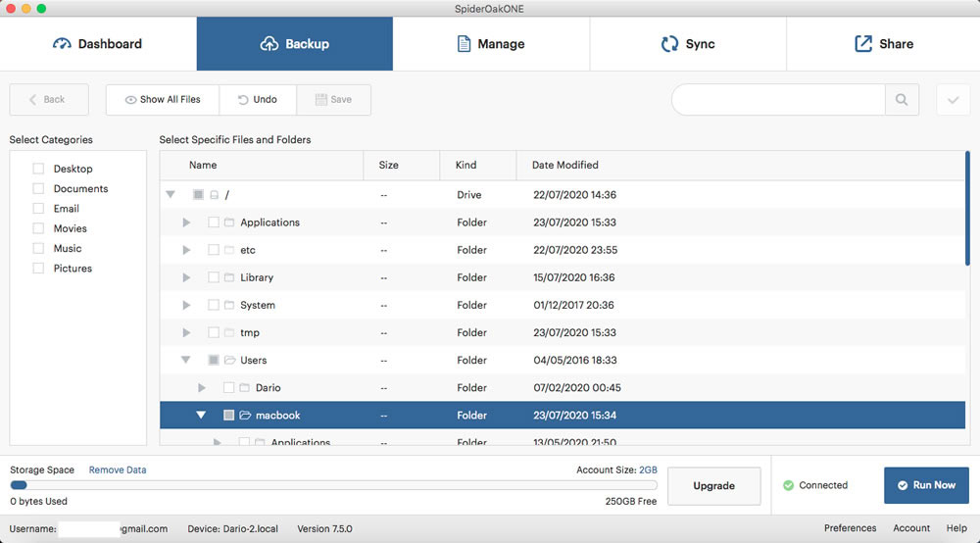The width and height of the screenshot is (980, 543).
Task: Check the Pictures category checkbox
Action: [39, 268]
